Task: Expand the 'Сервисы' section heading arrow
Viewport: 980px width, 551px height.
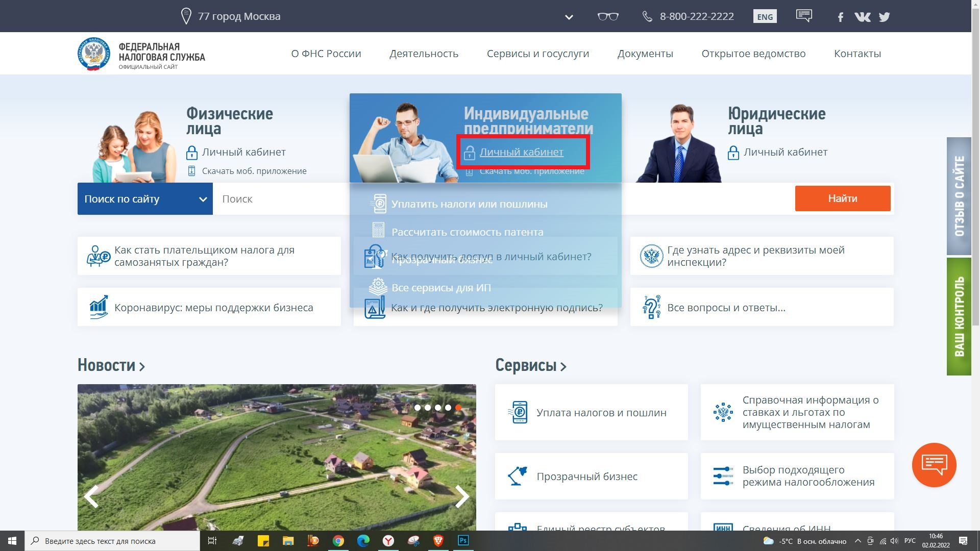Action: (x=563, y=366)
